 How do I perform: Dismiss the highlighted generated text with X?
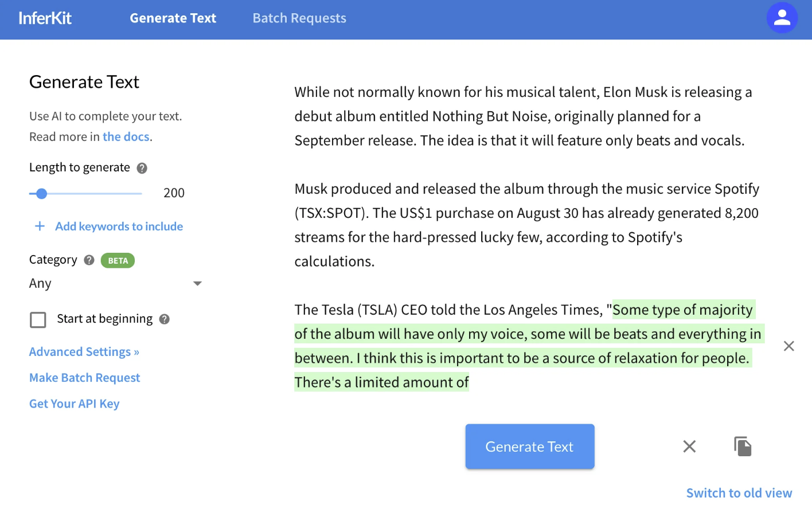(788, 346)
